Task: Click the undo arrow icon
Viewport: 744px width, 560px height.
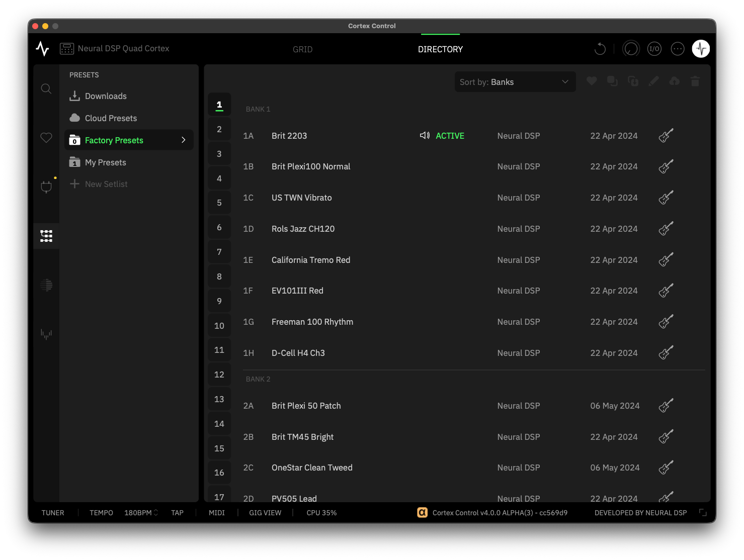Action: [600, 49]
